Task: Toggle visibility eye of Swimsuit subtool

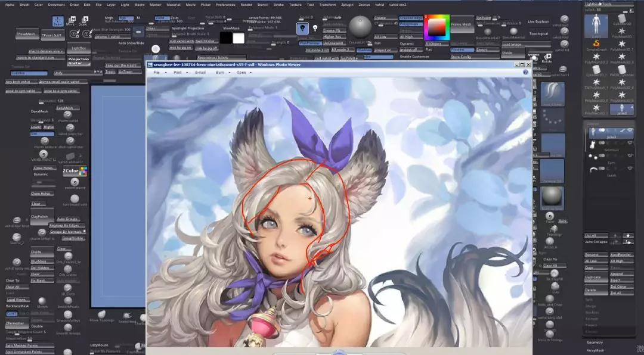Action: [630, 143]
